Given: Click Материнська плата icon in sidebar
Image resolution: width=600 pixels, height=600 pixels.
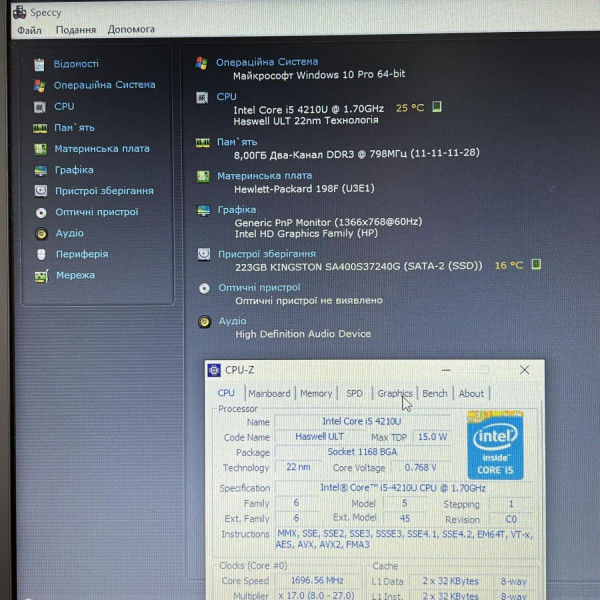Looking at the screenshot, I should 40,149.
